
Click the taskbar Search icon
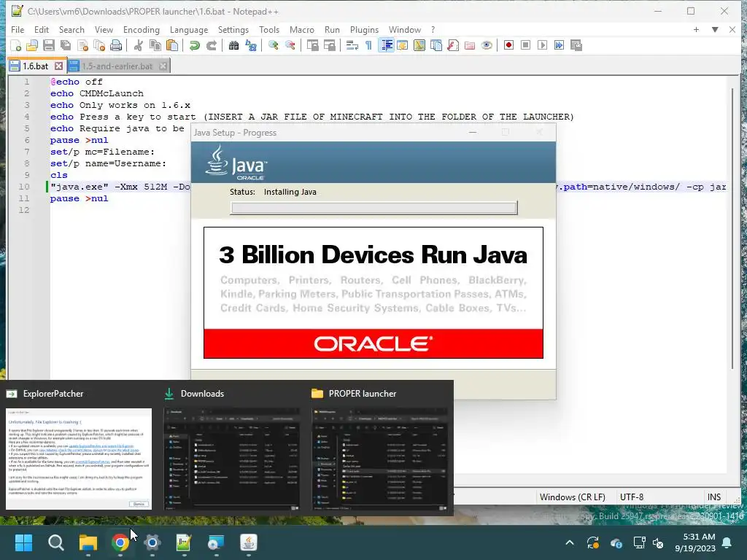[x=55, y=542]
